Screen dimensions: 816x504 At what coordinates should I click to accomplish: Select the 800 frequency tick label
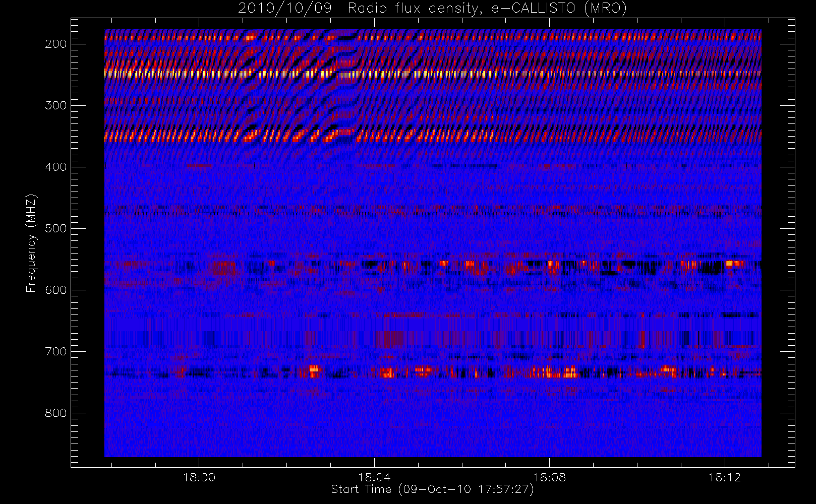click(56, 413)
